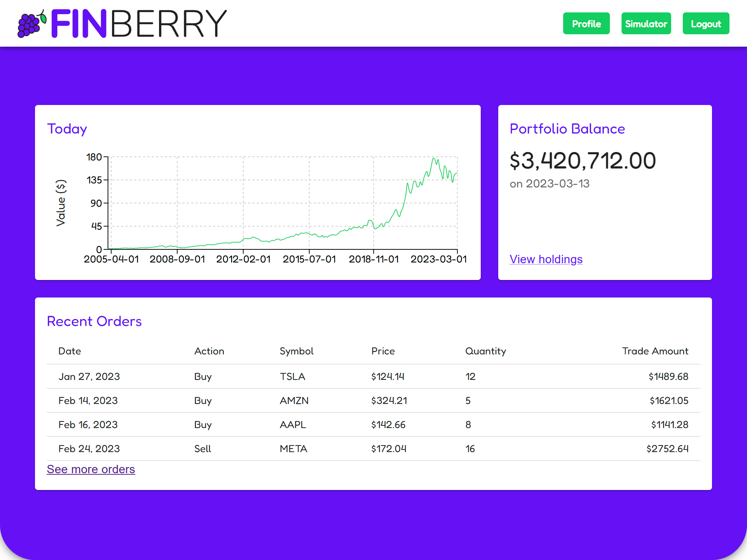This screenshot has width=747, height=560.
Task: Open the Profile page
Action: click(x=586, y=23)
